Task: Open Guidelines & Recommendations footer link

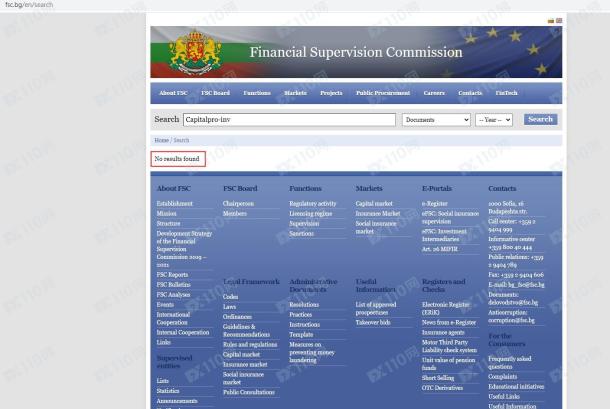Action: pos(246,331)
